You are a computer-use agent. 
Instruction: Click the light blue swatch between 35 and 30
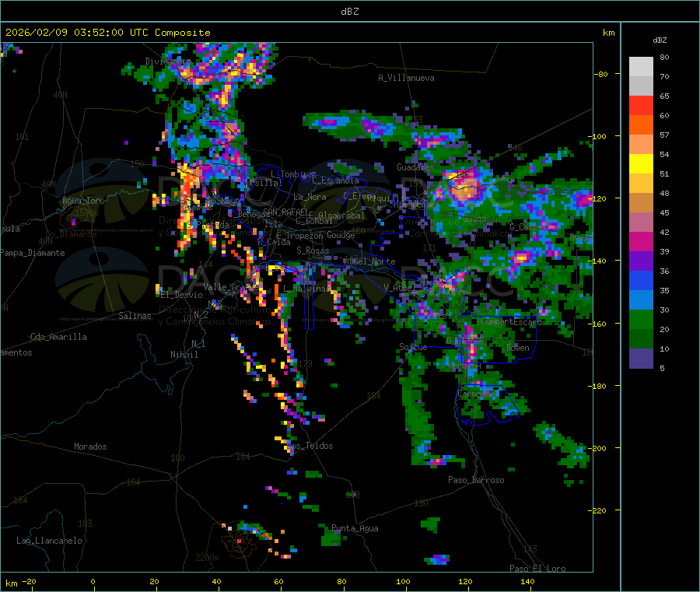(641, 300)
